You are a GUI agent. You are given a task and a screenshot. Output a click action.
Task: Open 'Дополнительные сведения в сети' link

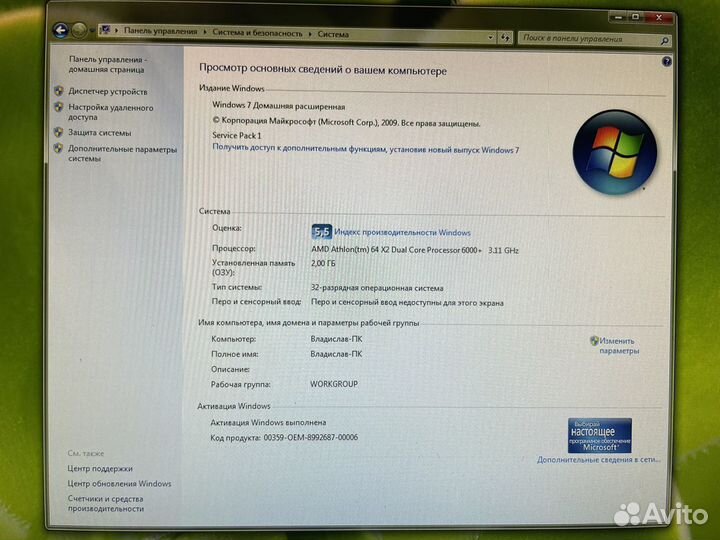tap(599, 459)
